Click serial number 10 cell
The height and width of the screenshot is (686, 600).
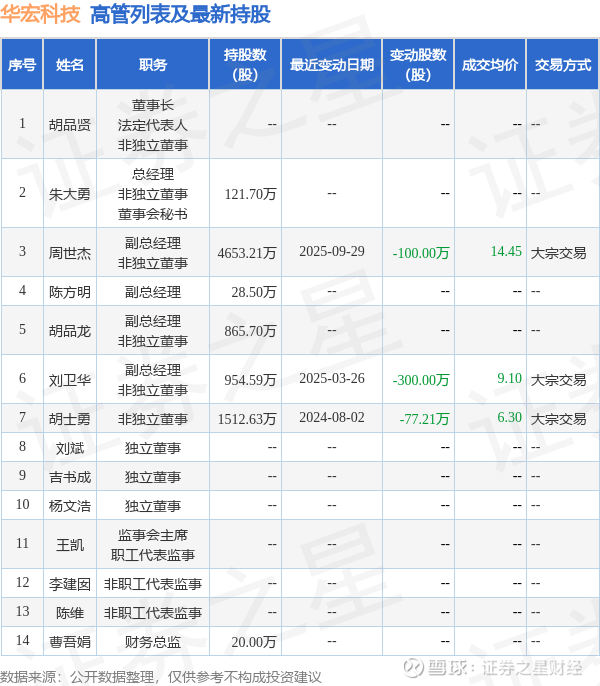pyautogui.click(x=22, y=504)
